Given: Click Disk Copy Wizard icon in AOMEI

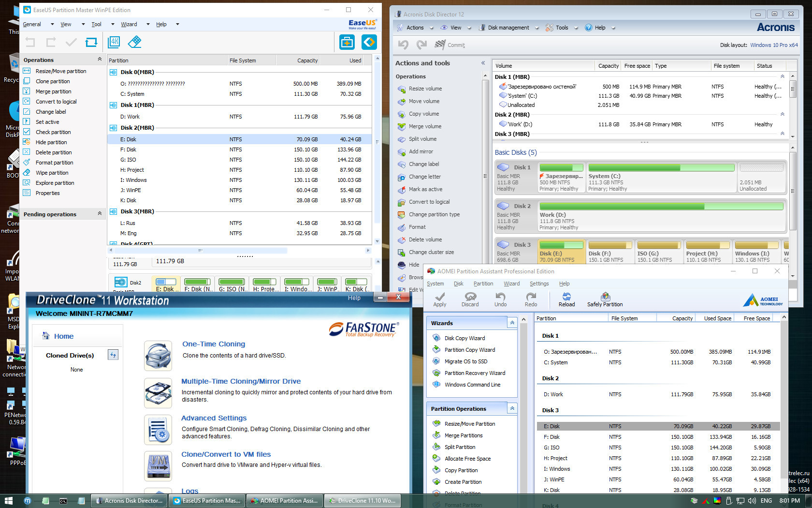Looking at the screenshot, I should pyautogui.click(x=436, y=338).
